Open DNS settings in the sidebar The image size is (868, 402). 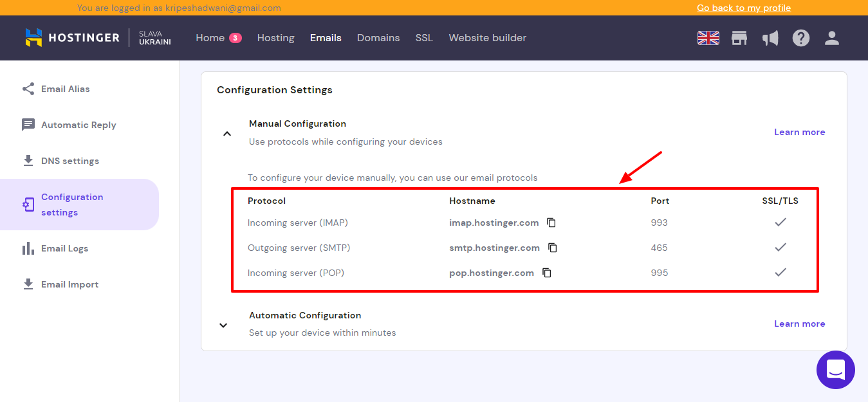coord(69,161)
